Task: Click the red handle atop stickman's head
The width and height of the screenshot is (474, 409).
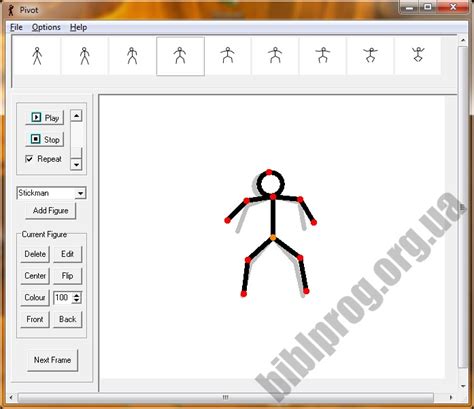Action: (269, 172)
